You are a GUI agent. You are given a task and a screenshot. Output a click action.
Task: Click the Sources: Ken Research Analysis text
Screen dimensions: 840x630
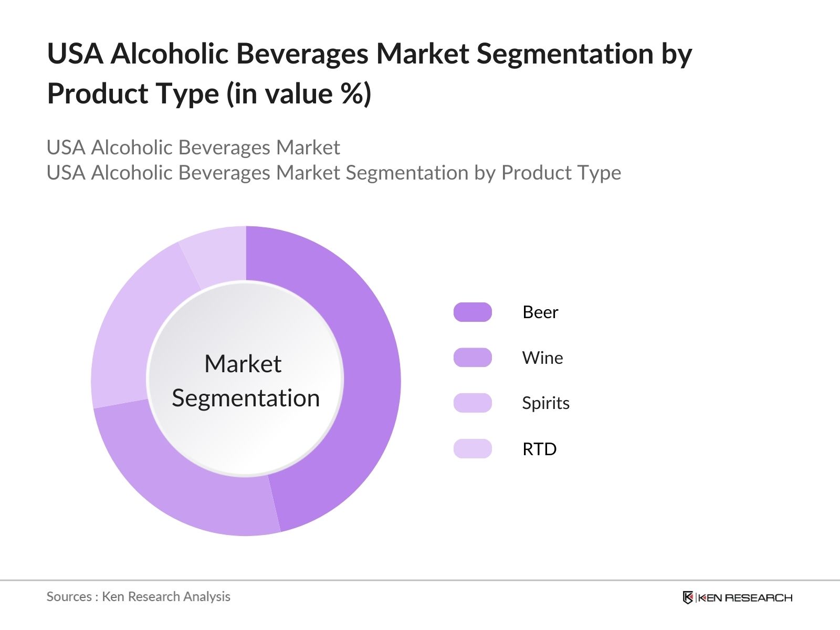point(138,596)
